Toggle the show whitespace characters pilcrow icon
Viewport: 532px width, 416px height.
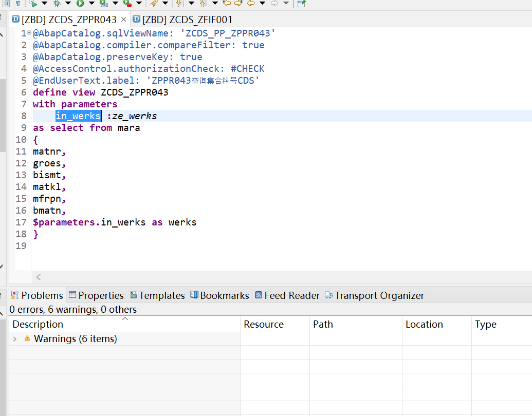click(18, 4)
